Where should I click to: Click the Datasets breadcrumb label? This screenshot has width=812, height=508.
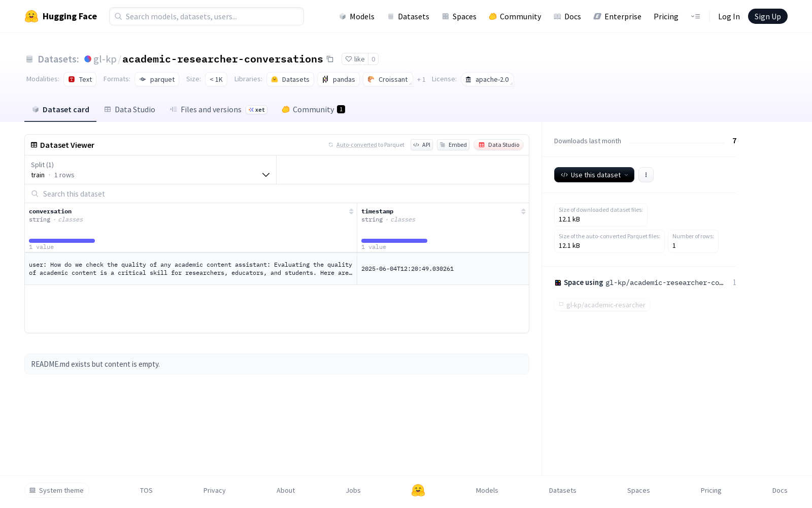pyautogui.click(x=58, y=59)
